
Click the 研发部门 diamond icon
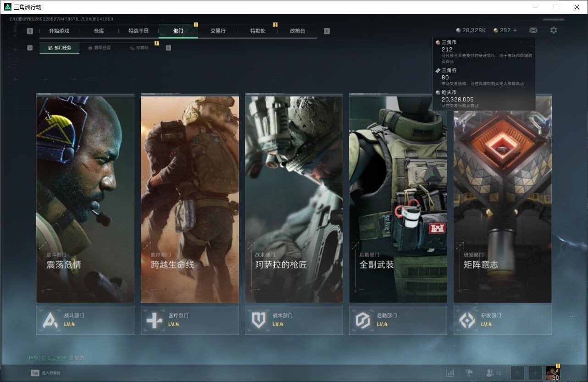point(467,320)
